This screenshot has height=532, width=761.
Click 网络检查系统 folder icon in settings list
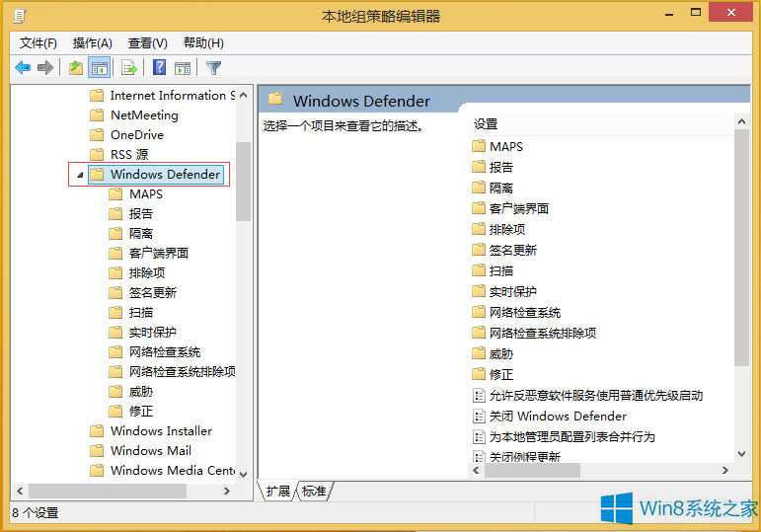pos(479,312)
